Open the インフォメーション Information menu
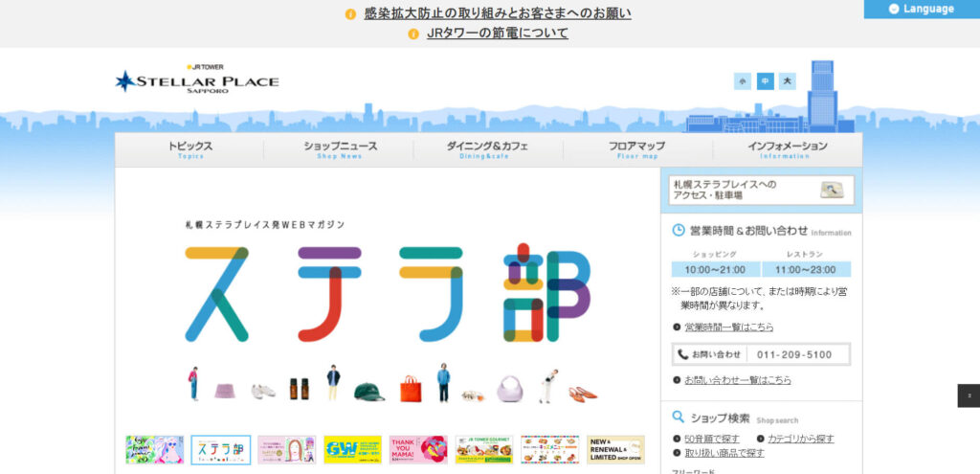Image resolution: width=980 pixels, height=474 pixels. [787, 150]
